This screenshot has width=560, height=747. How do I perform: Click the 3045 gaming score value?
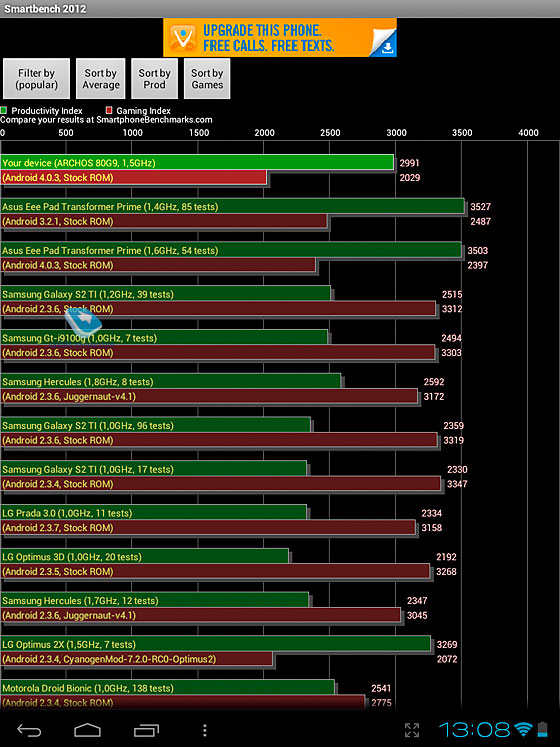[417, 616]
